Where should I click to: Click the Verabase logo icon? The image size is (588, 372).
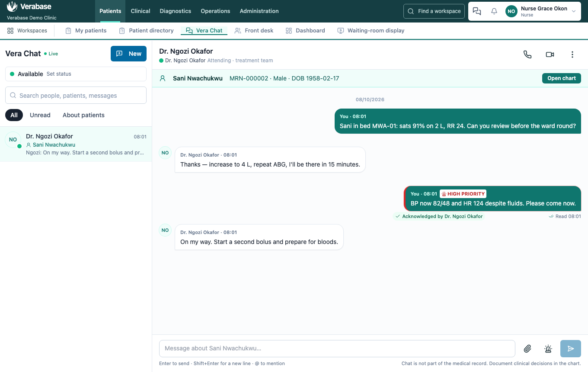click(12, 7)
